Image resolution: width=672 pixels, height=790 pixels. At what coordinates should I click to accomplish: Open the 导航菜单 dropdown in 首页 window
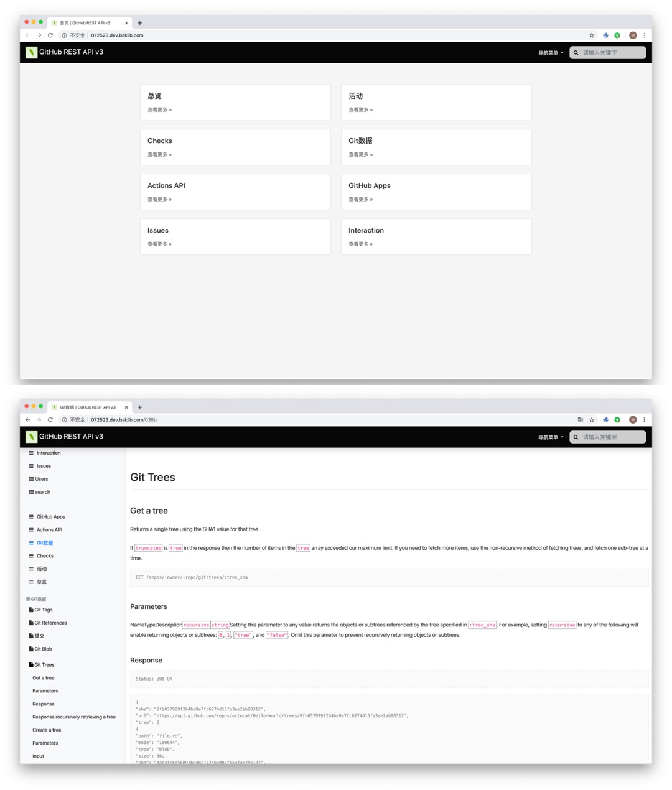click(551, 53)
